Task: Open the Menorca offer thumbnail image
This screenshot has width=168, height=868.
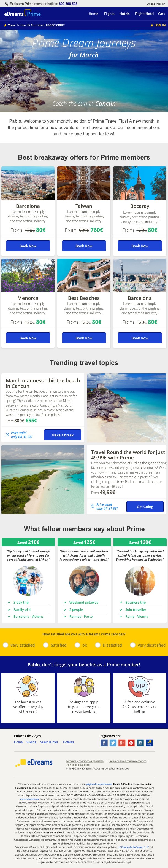Action: click(x=28, y=275)
